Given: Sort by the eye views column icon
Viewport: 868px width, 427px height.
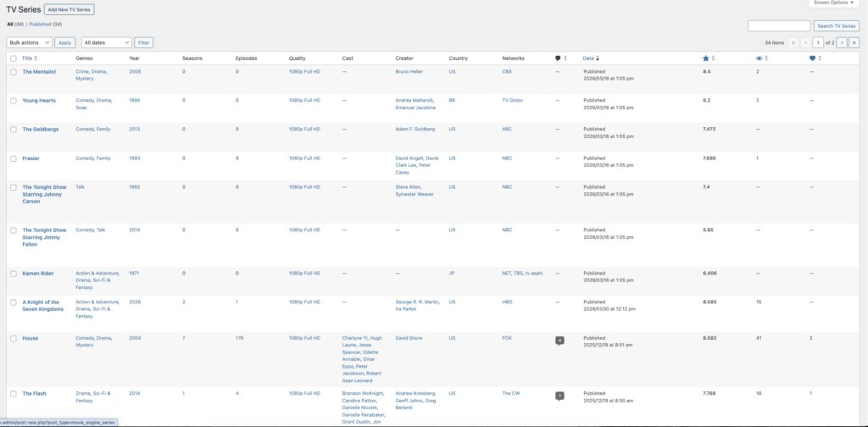Looking at the screenshot, I should click(759, 58).
